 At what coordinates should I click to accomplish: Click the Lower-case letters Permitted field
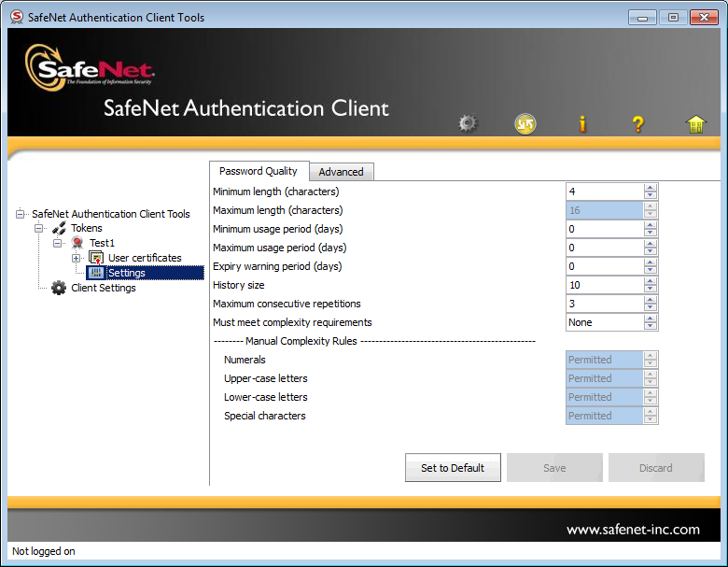(x=605, y=397)
